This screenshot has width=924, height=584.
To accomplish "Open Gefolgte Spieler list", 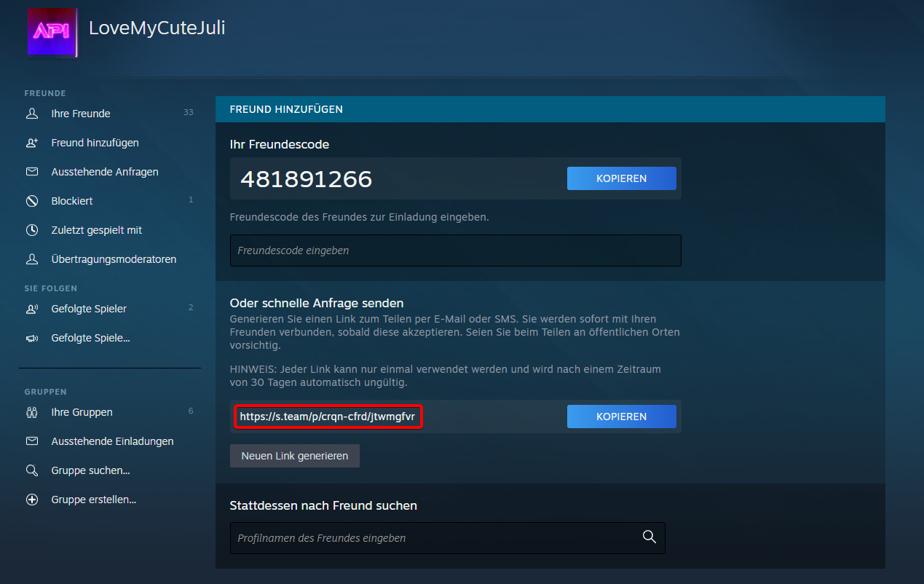I will (89, 309).
